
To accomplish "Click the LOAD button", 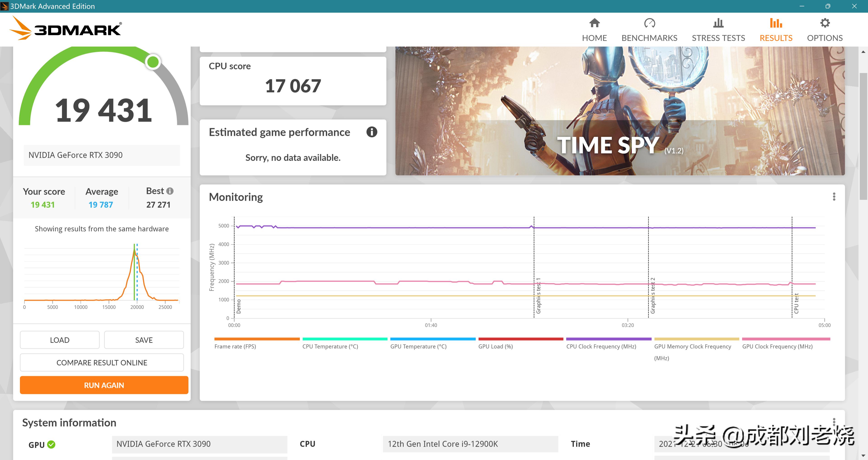I will tap(60, 340).
